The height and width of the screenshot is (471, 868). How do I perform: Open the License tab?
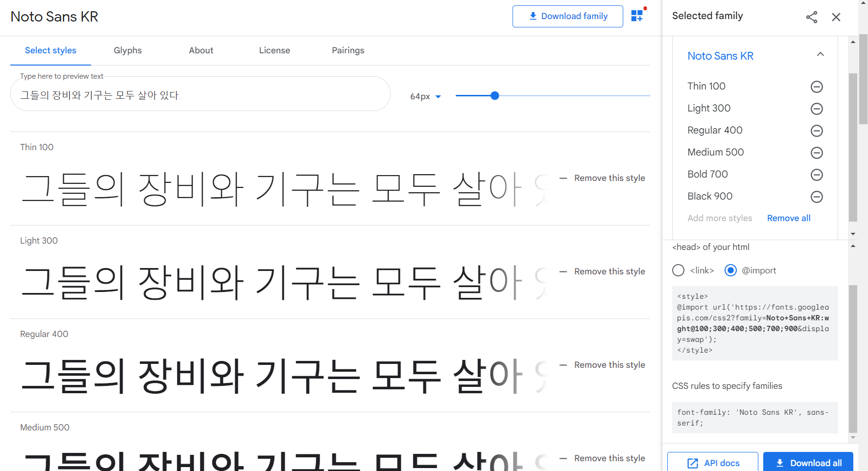tap(275, 50)
